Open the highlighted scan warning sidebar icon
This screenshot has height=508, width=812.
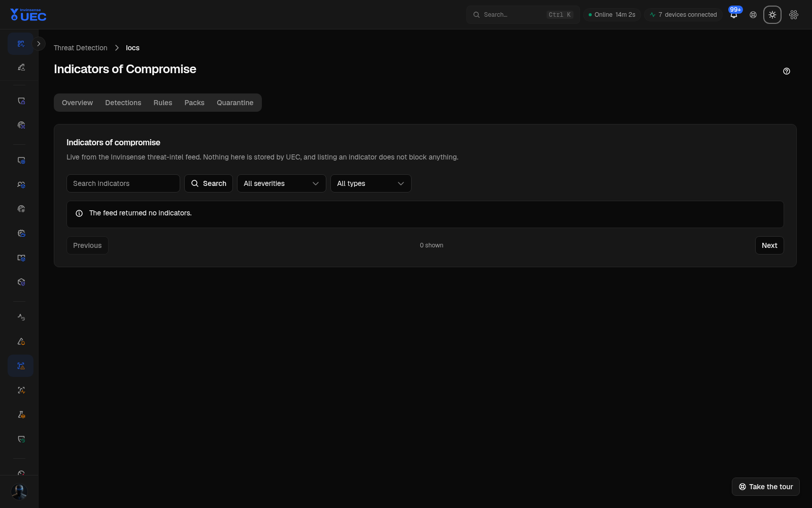21,366
